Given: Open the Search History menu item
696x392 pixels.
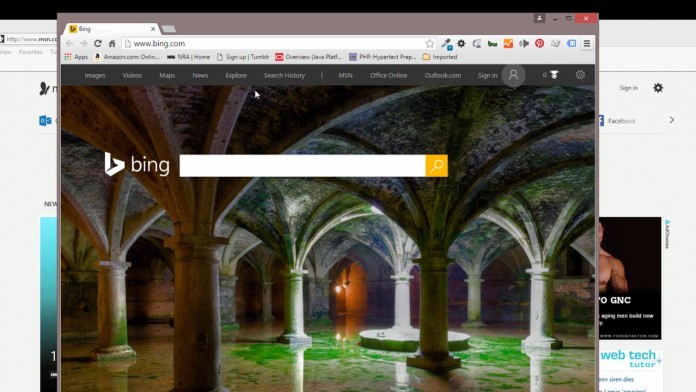Looking at the screenshot, I should pos(285,75).
